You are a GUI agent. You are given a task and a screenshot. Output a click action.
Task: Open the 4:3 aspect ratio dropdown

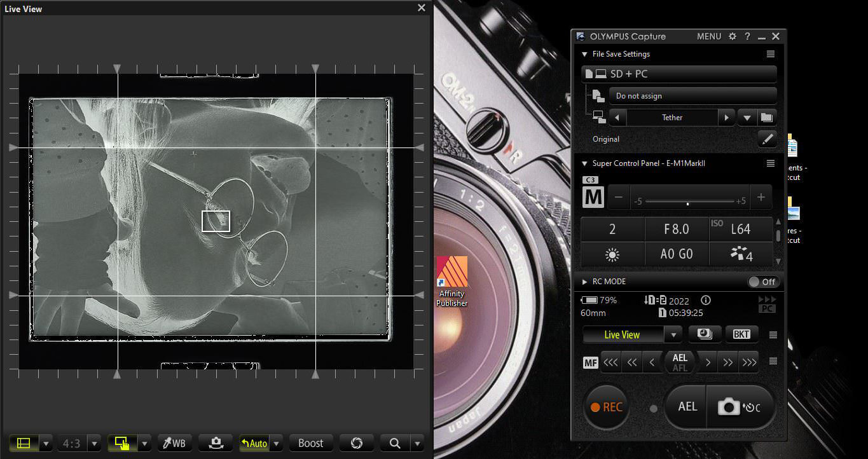pos(93,442)
